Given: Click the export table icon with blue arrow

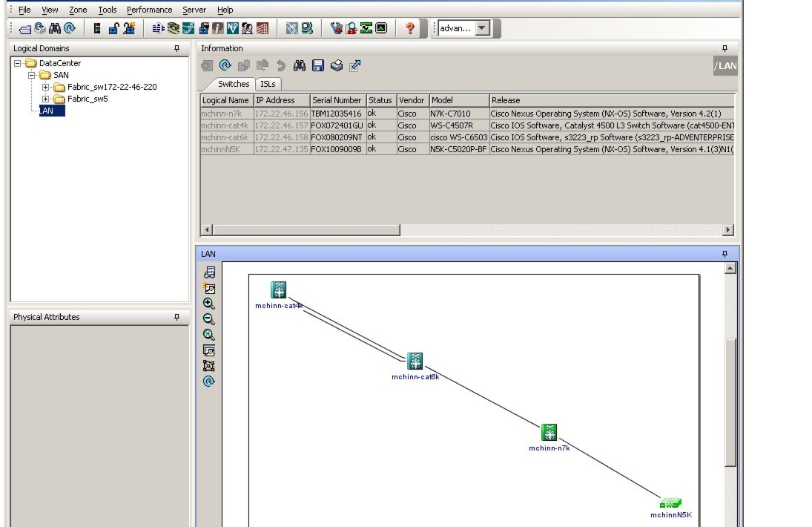Looking at the screenshot, I should pyautogui.click(x=354, y=65).
